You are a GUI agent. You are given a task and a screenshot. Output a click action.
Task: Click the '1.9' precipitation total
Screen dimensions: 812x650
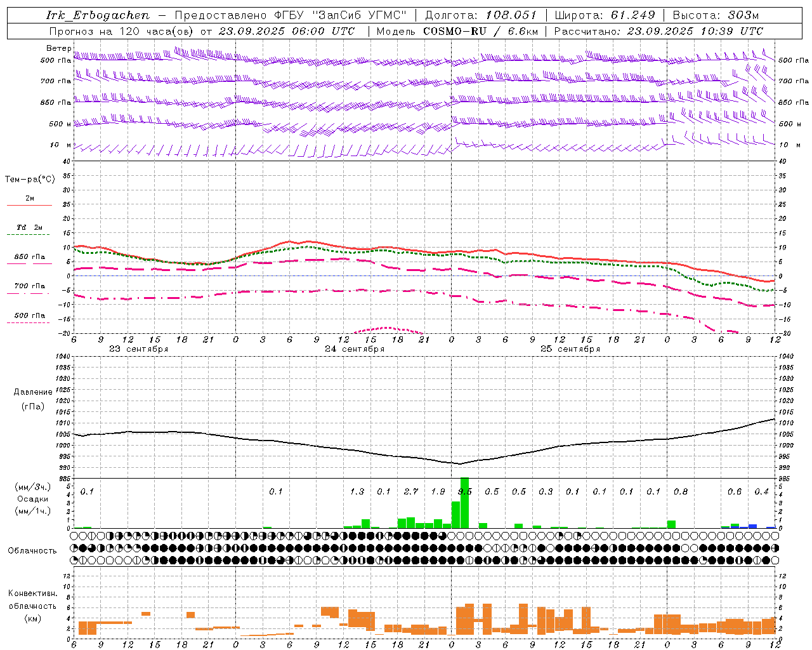[438, 491]
